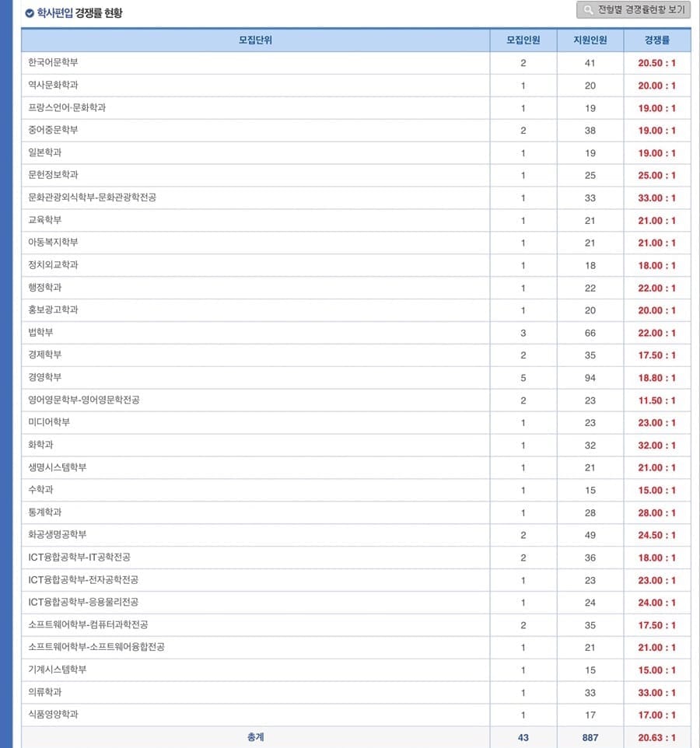Click 18.80 : 1 rate for 경영학부
The height and width of the screenshot is (748, 700).
pos(657,378)
